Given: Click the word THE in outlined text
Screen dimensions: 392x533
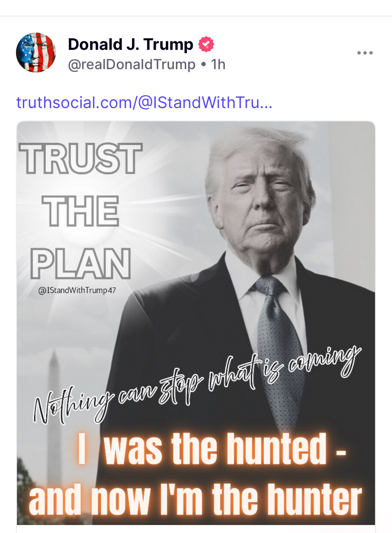Looking at the screenshot, I should click(80, 211).
